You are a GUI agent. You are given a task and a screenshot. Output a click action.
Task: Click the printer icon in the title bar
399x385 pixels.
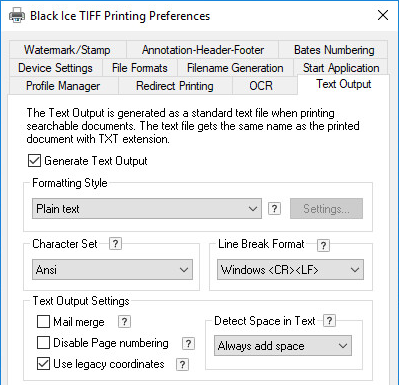[17, 15]
